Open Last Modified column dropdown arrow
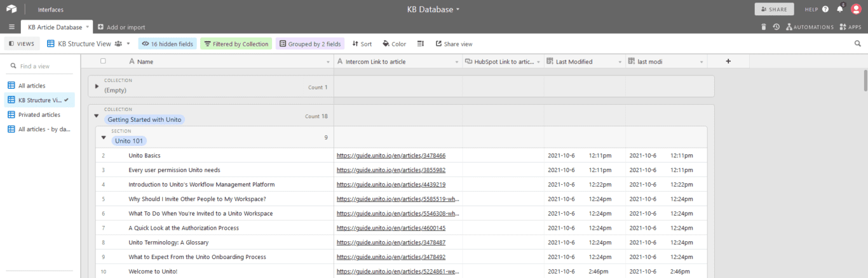This screenshot has height=278, width=868. (621, 62)
